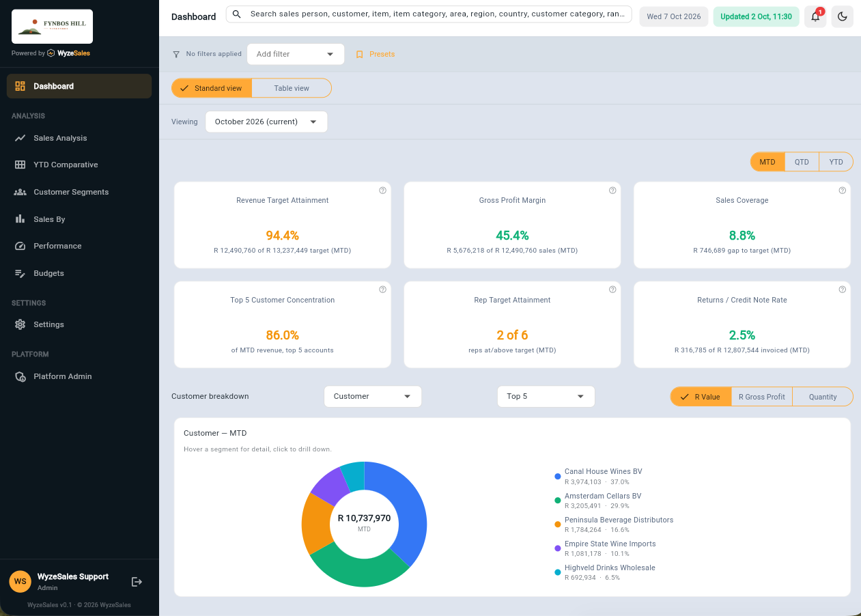861x616 pixels.
Task: Click the Budgets list-edit icon
Action: pyautogui.click(x=20, y=273)
